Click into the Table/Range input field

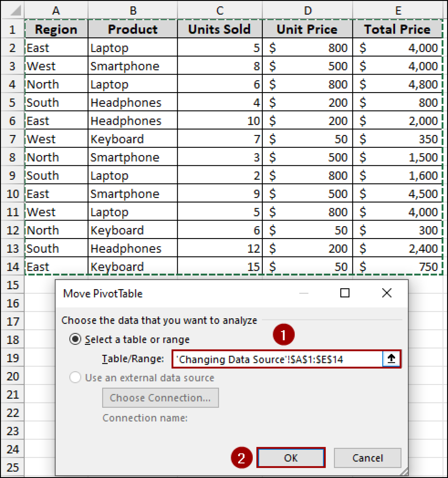pyautogui.click(x=277, y=359)
